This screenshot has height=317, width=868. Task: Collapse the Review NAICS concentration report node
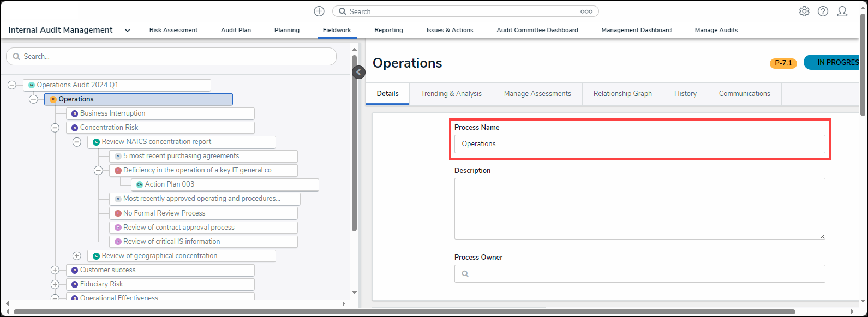pyautogui.click(x=77, y=142)
